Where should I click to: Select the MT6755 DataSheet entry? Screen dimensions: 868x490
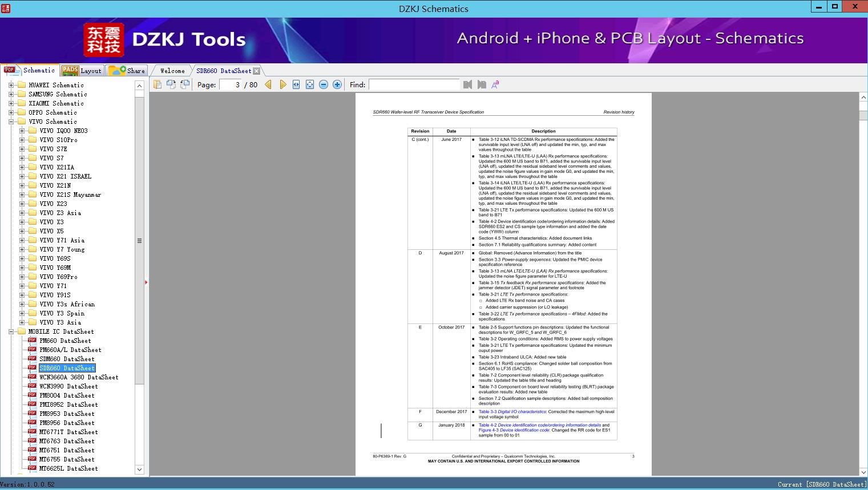[67, 459]
